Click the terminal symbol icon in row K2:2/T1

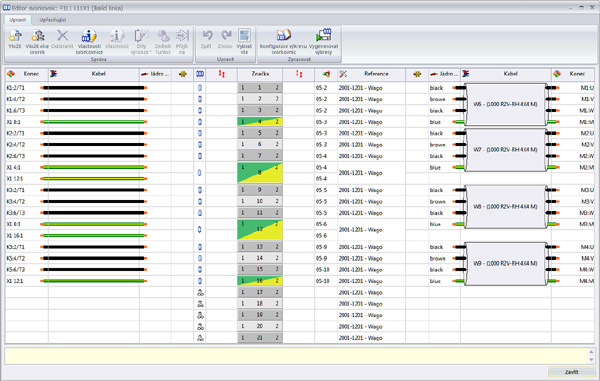[x=200, y=134]
